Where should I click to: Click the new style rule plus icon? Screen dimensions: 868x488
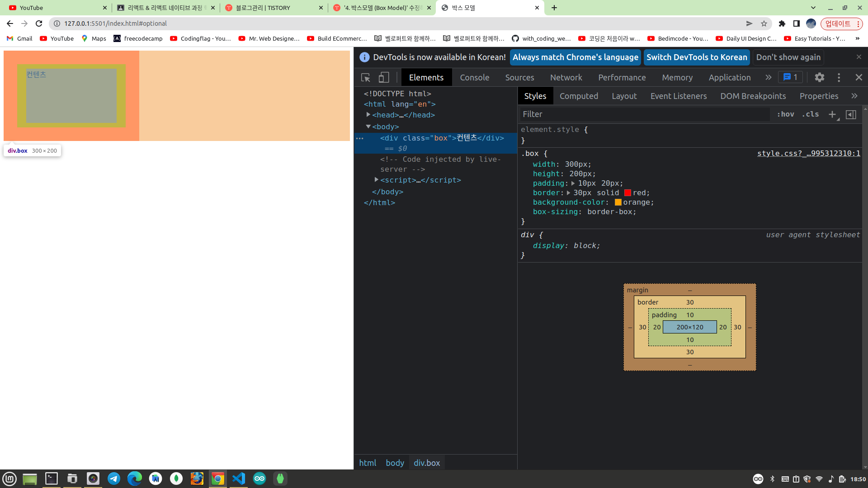pyautogui.click(x=832, y=114)
